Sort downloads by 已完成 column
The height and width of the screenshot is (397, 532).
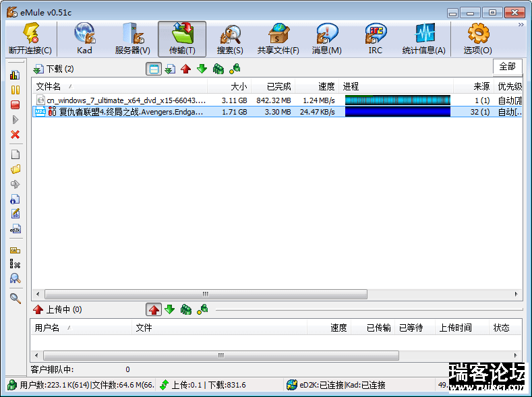(x=274, y=86)
